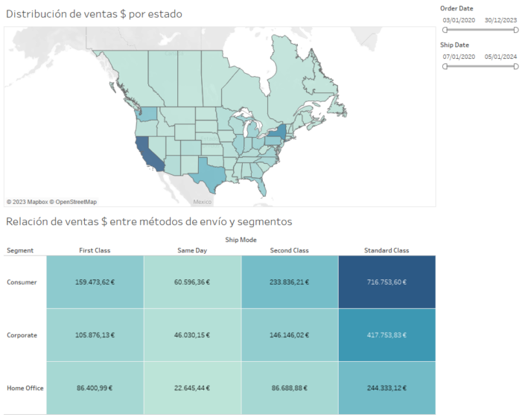Click the Corporate segment row header
The width and height of the screenshot is (525, 420).
(x=22, y=335)
